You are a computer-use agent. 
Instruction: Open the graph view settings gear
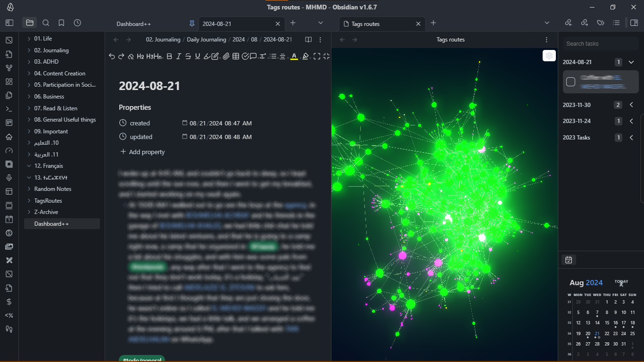point(549,56)
